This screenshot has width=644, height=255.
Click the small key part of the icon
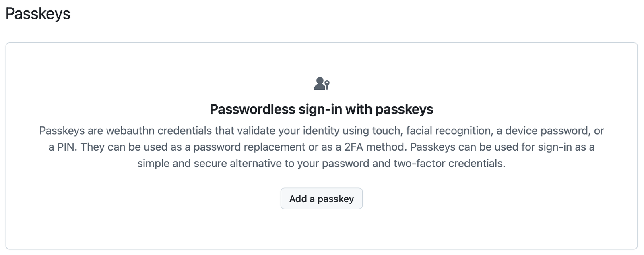tap(327, 85)
